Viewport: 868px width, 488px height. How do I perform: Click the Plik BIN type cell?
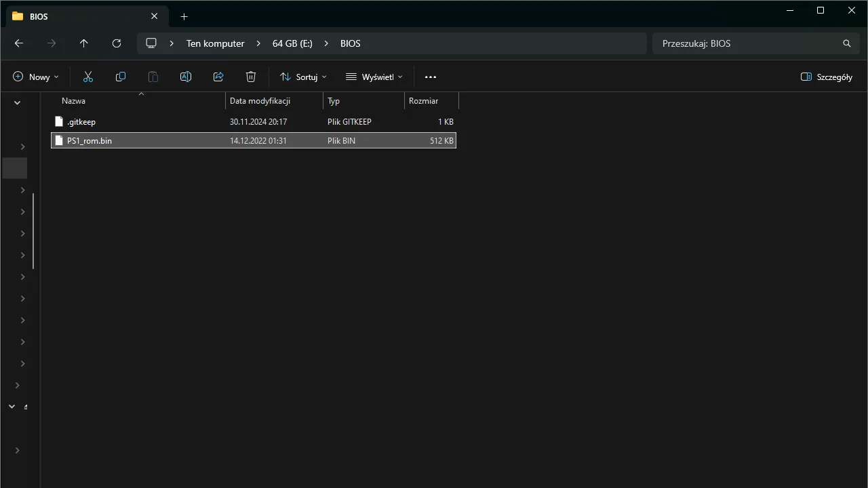click(341, 141)
